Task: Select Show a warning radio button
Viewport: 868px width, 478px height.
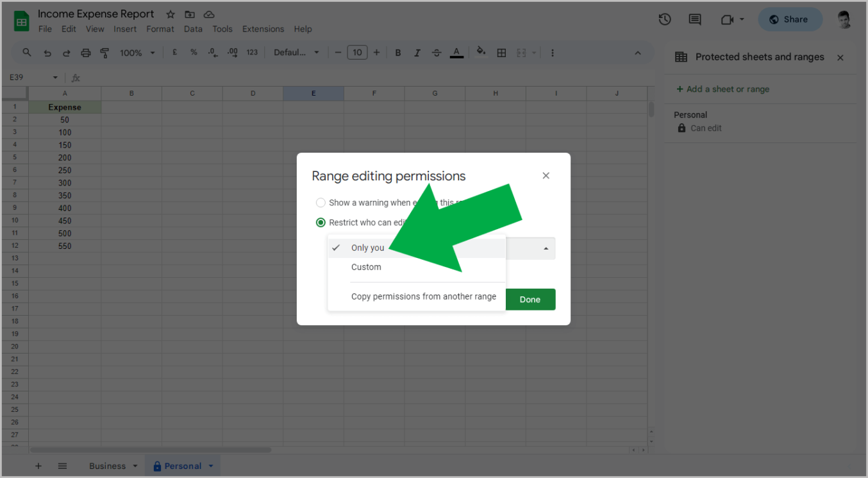Action: click(x=321, y=203)
